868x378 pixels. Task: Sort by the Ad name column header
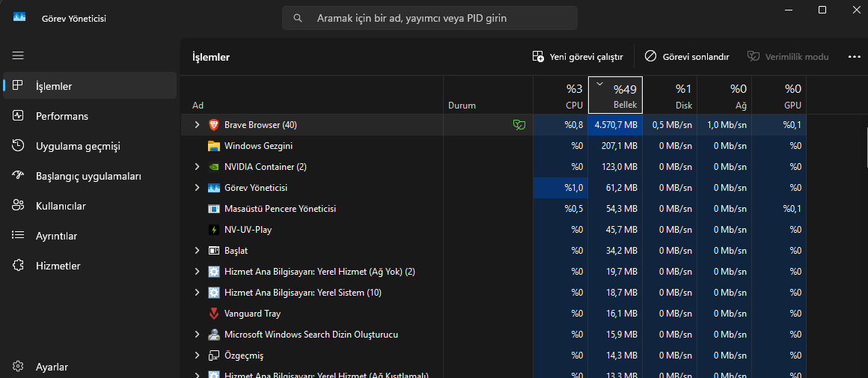[x=312, y=94]
